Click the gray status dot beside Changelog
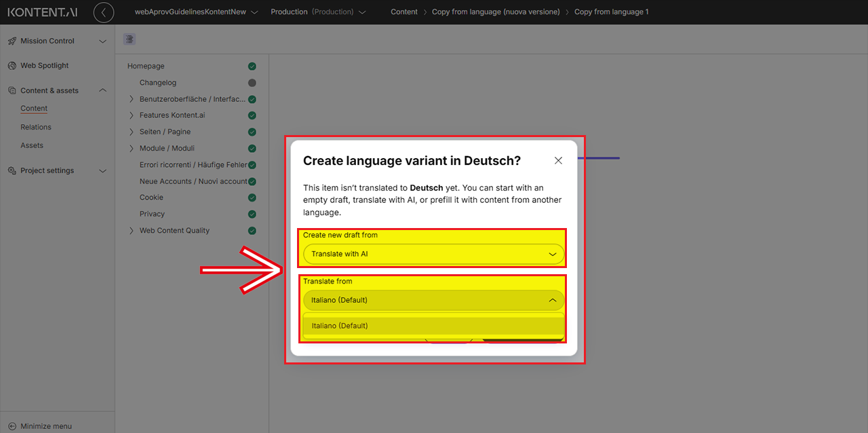The image size is (868, 433). click(252, 83)
